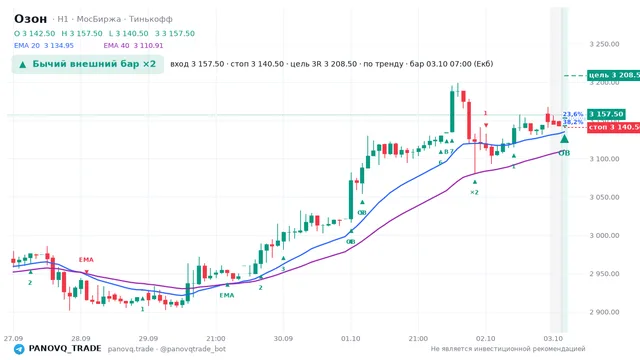The width and height of the screenshot is (640, 360).
Task: Click the green '3' signal marker
Action: [283, 269]
